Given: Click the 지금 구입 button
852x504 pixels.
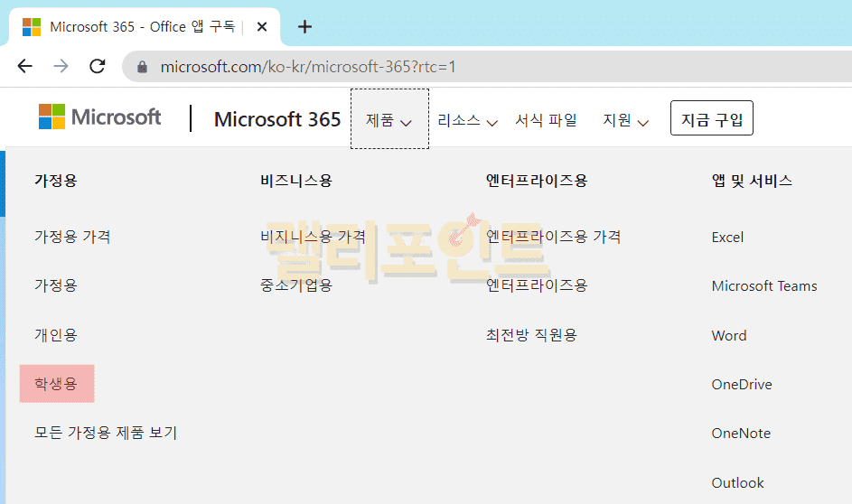Looking at the screenshot, I should click(711, 119).
